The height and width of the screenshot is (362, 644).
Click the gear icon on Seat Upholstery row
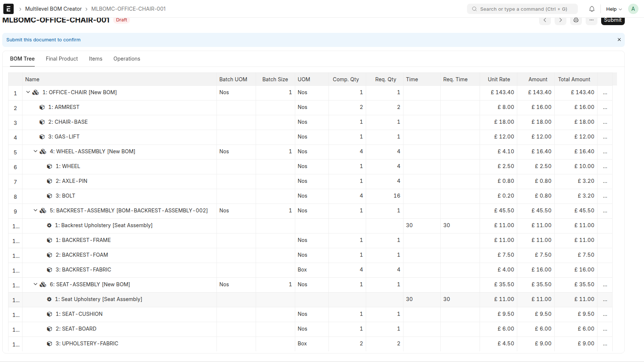[49, 299]
